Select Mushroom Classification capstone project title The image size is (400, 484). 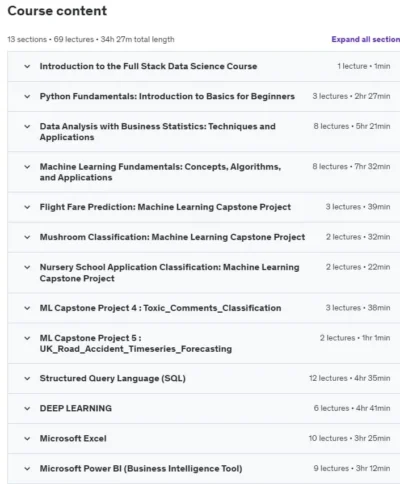click(172, 237)
